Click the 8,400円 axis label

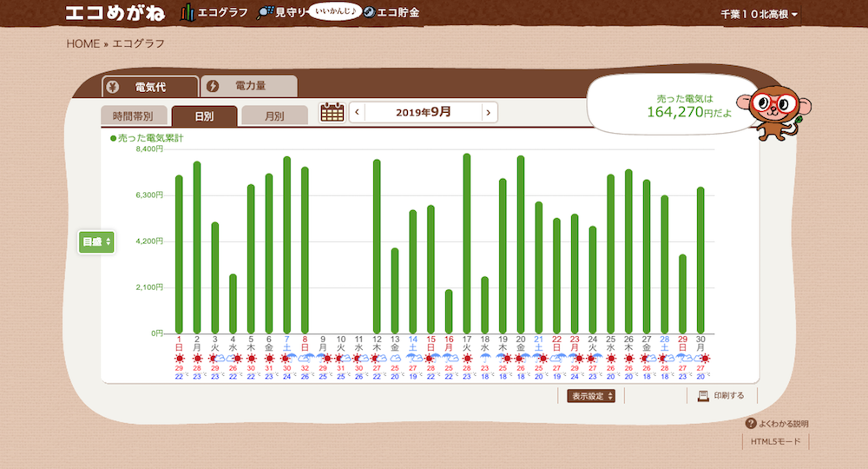[149, 149]
